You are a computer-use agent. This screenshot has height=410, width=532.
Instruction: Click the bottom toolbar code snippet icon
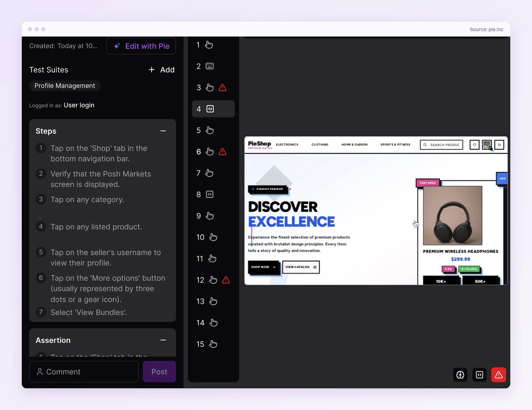[480, 375]
